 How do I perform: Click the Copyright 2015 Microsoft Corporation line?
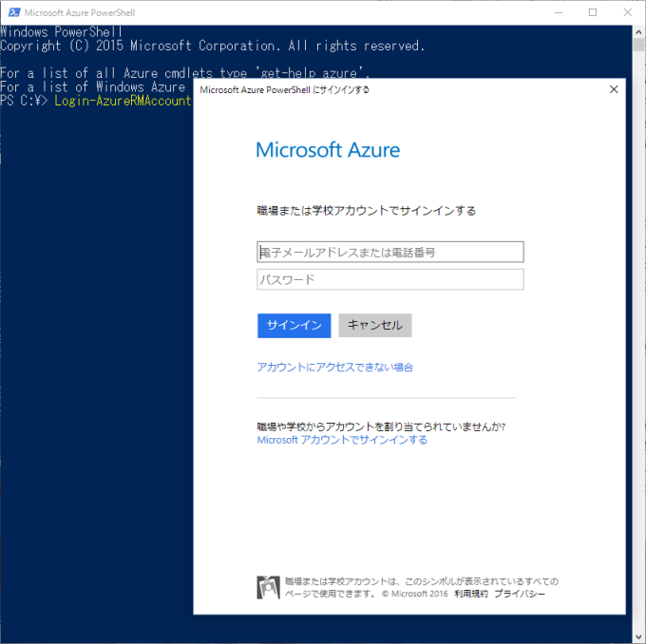[212, 46]
